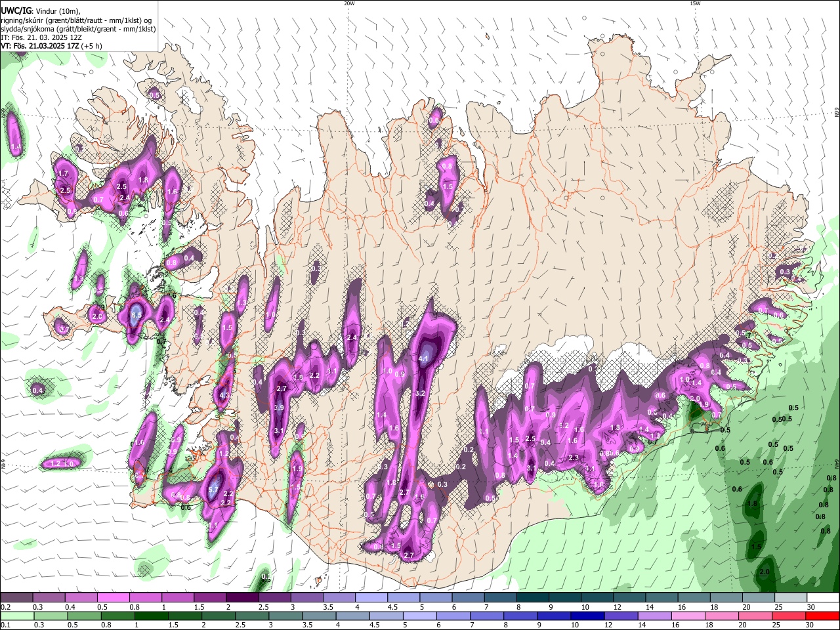Click the "2.3" precipitation value on the map
The image size is (840, 630).
click(573, 457)
